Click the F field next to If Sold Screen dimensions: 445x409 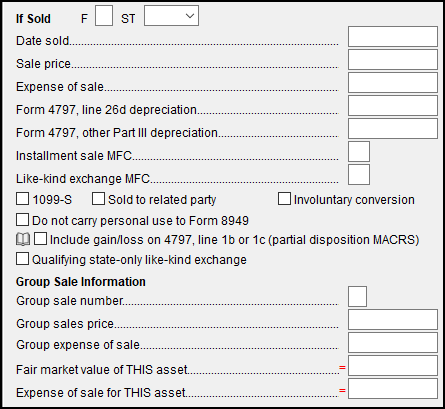pos(104,15)
